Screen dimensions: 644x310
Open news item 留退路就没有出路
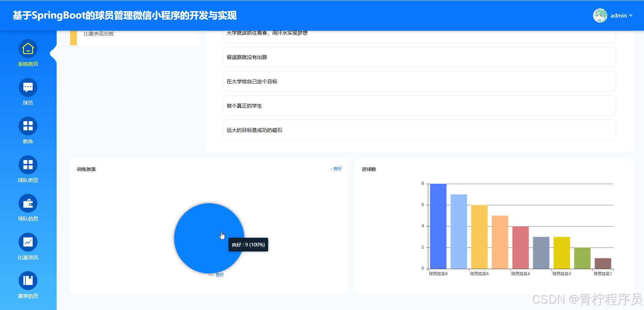click(x=419, y=57)
